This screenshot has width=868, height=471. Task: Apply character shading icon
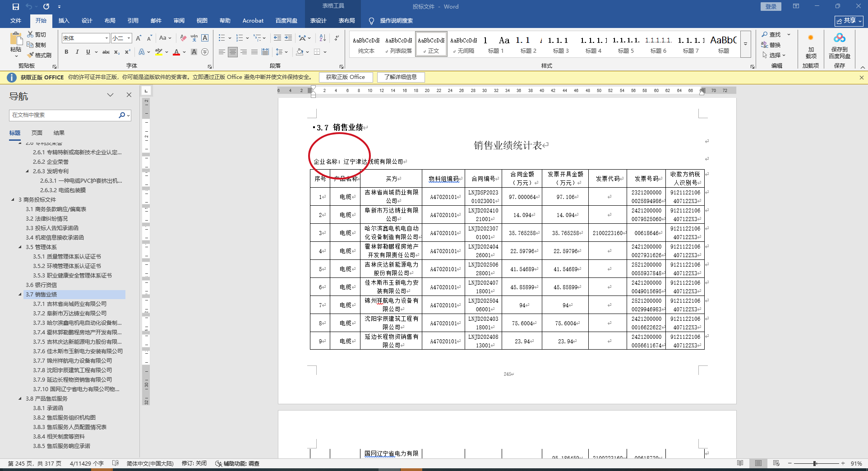coord(194,52)
